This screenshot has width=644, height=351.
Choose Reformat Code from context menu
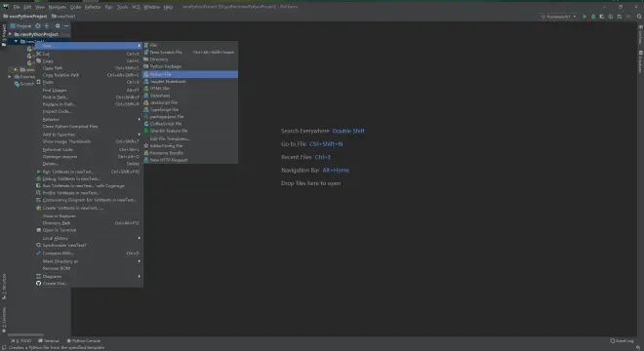click(x=89, y=149)
